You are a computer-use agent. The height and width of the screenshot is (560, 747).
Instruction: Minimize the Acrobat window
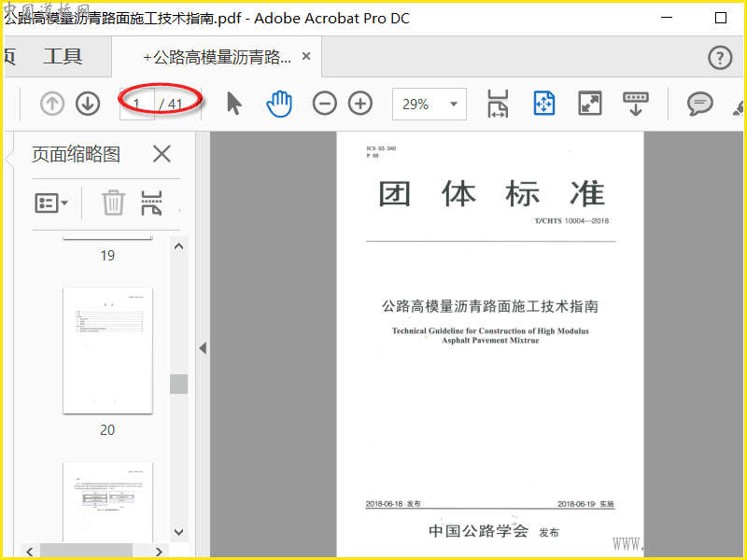tap(667, 18)
